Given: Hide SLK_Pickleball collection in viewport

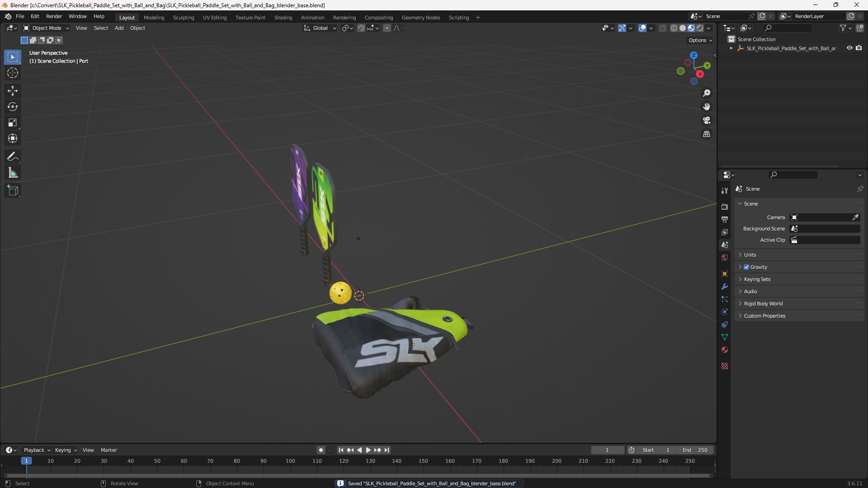Looking at the screenshot, I should (x=849, y=48).
